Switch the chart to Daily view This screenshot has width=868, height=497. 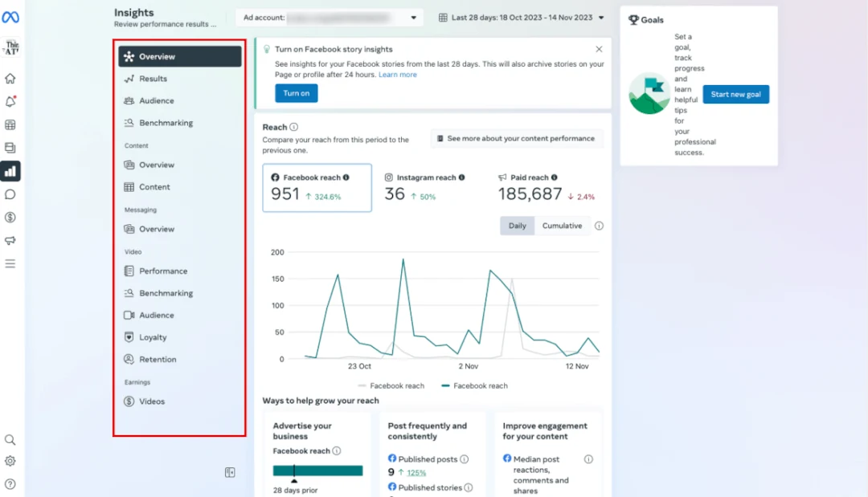(x=517, y=226)
